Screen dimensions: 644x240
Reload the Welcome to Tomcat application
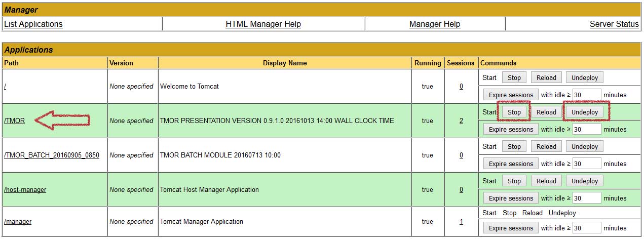[546, 77]
